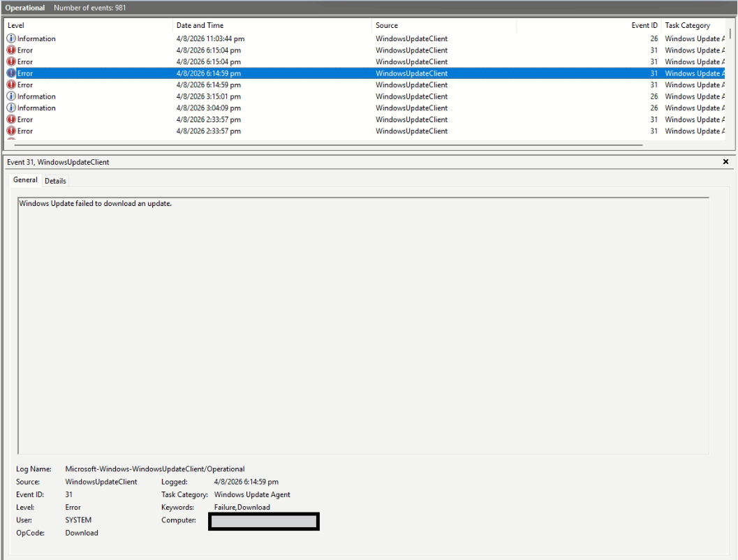738x560 pixels.
Task: Click the Information icon for the 3:04:09 pm event
Action: click(x=11, y=108)
